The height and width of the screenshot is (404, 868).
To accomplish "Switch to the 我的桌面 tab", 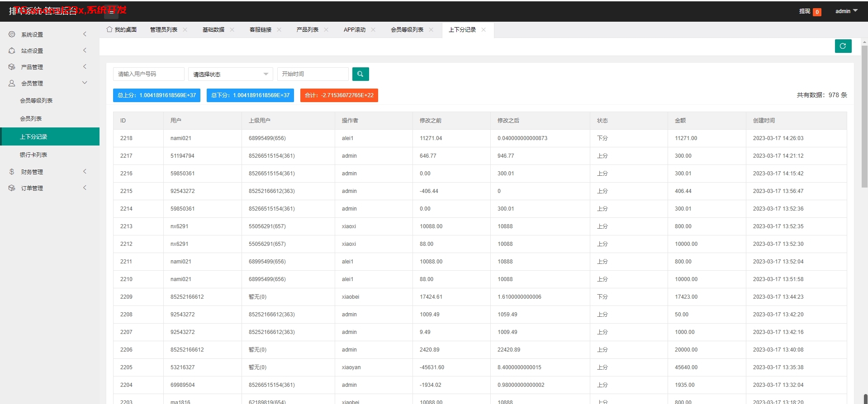I will click(122, 30).
